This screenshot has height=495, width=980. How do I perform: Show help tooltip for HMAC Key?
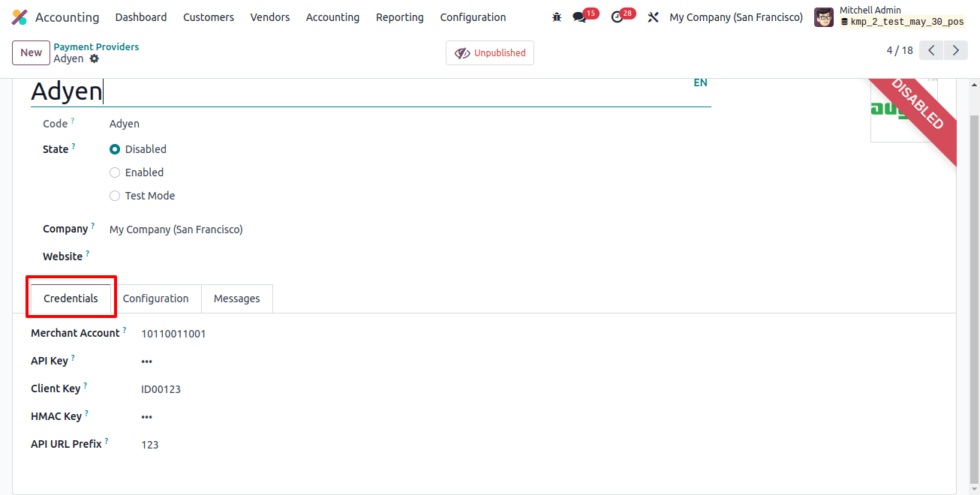tap(86, 412)
